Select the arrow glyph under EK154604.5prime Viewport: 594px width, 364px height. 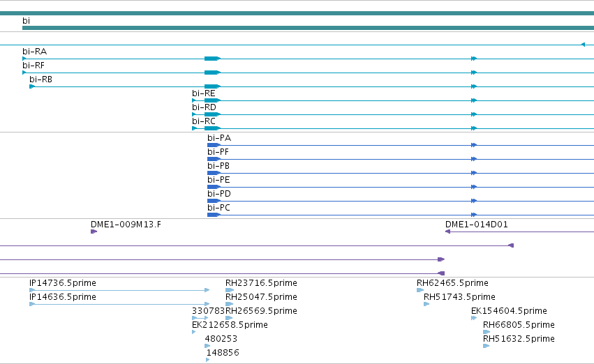[x=474, y=318]
